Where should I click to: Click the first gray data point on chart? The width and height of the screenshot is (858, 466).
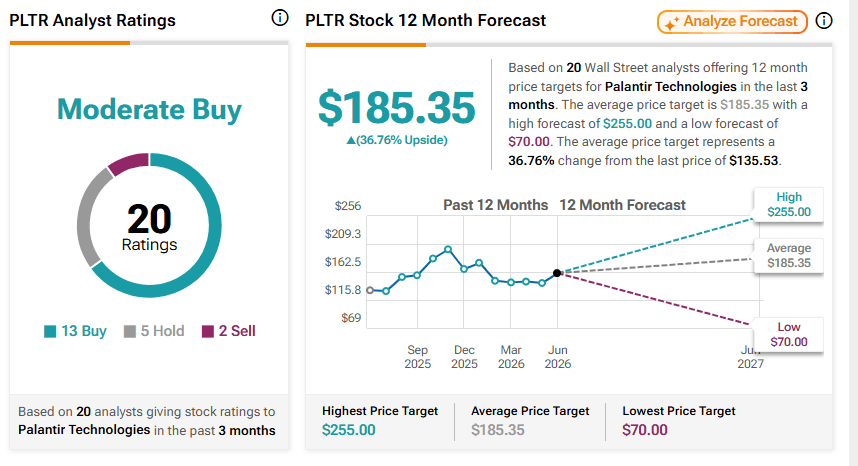(x=370, y=290)
